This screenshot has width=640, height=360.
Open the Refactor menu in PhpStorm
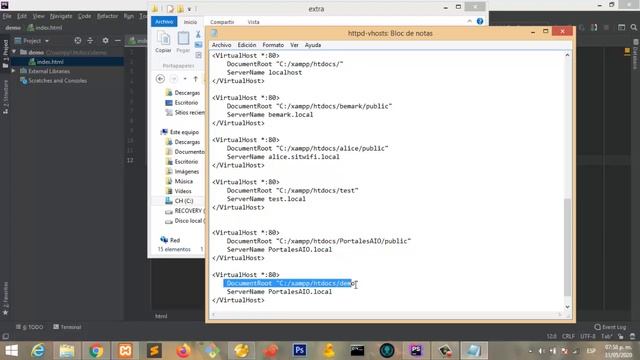(107, 16)
